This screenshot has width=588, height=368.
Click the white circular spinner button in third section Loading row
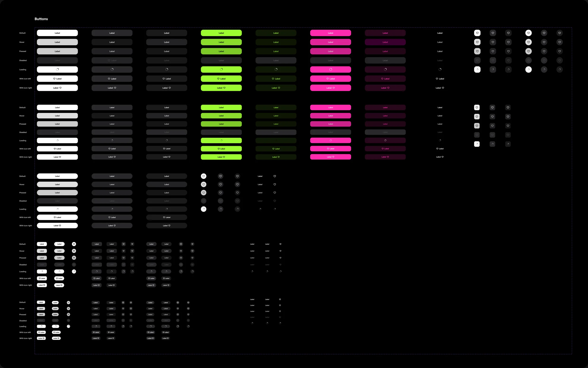click(203, 209)
